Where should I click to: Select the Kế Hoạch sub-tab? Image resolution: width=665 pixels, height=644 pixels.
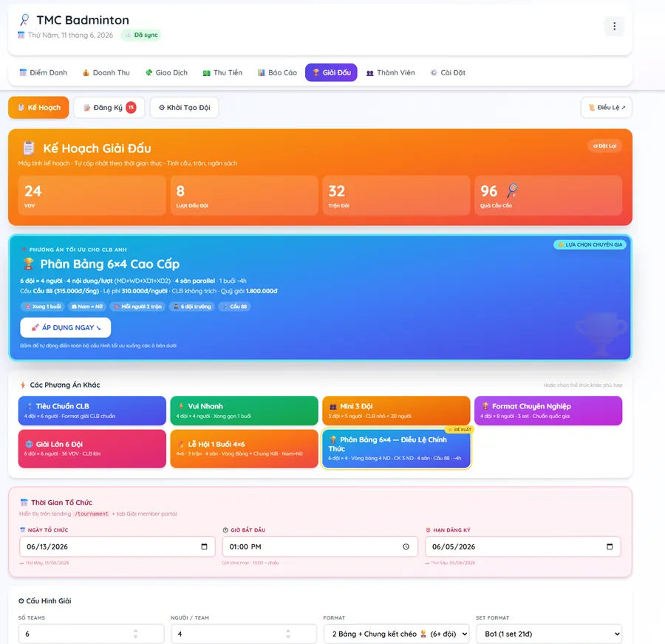coord(38,107)
